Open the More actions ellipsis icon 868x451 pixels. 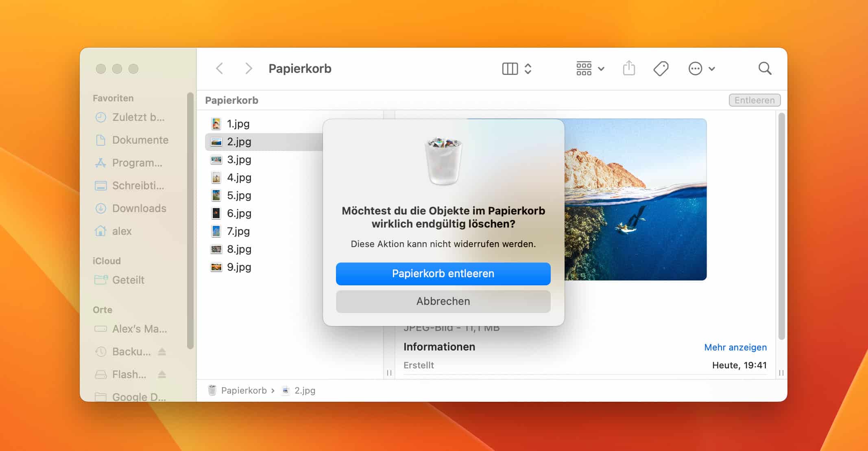click(695, 68)
